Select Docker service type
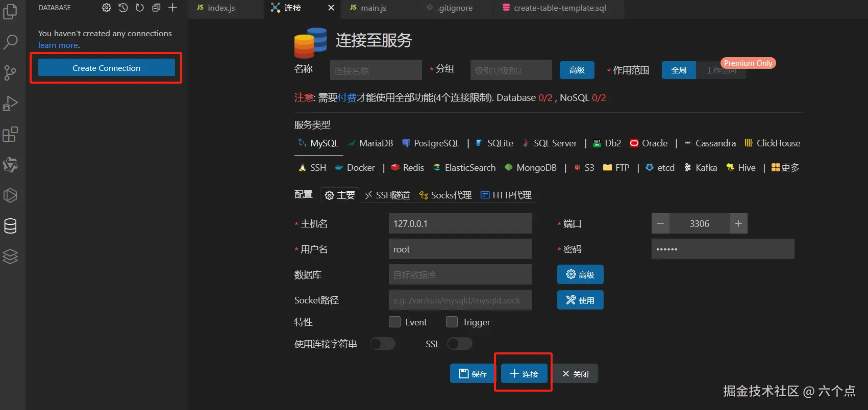 coord(355,168)
